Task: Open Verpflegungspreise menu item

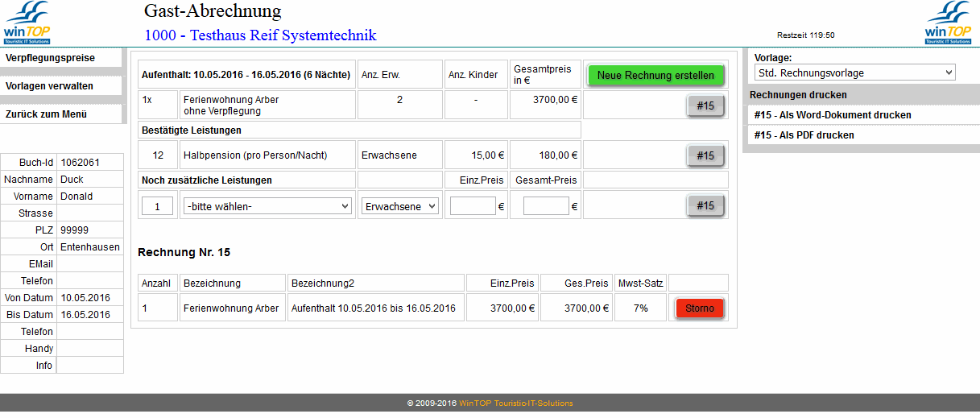Action: coord(50,58)
